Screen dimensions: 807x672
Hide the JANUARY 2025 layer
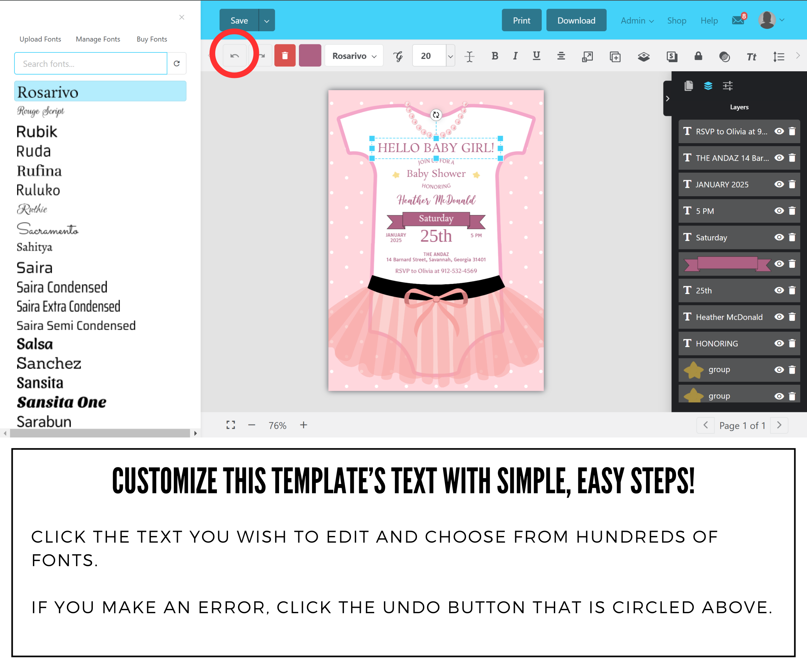click(779, 184)
